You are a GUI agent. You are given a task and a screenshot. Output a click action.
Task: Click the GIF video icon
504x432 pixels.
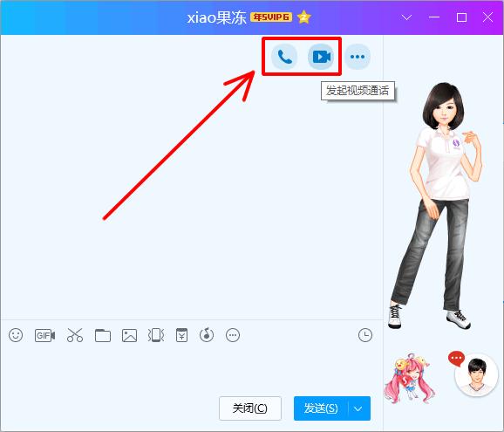pos(44,335)
